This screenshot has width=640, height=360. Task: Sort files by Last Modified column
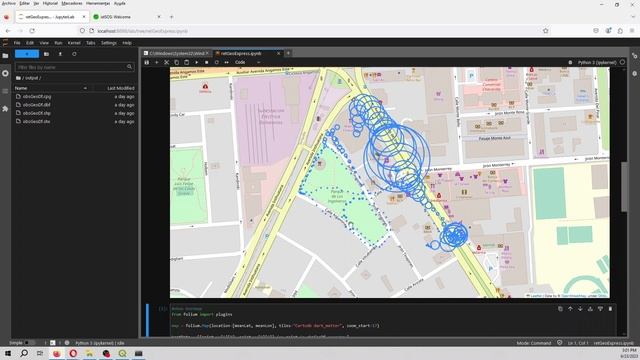coord(121,88)
